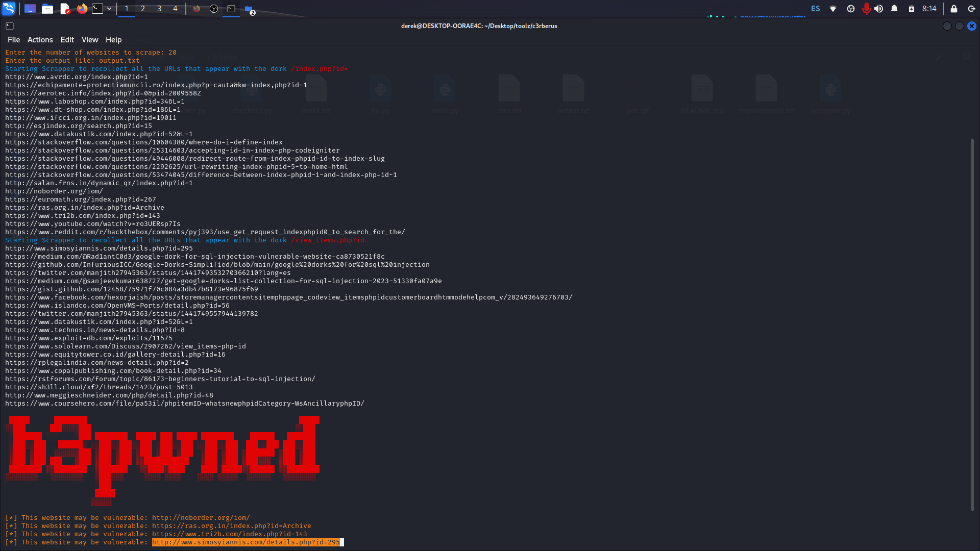Toggle audio volume from the speaker icon

879,8
